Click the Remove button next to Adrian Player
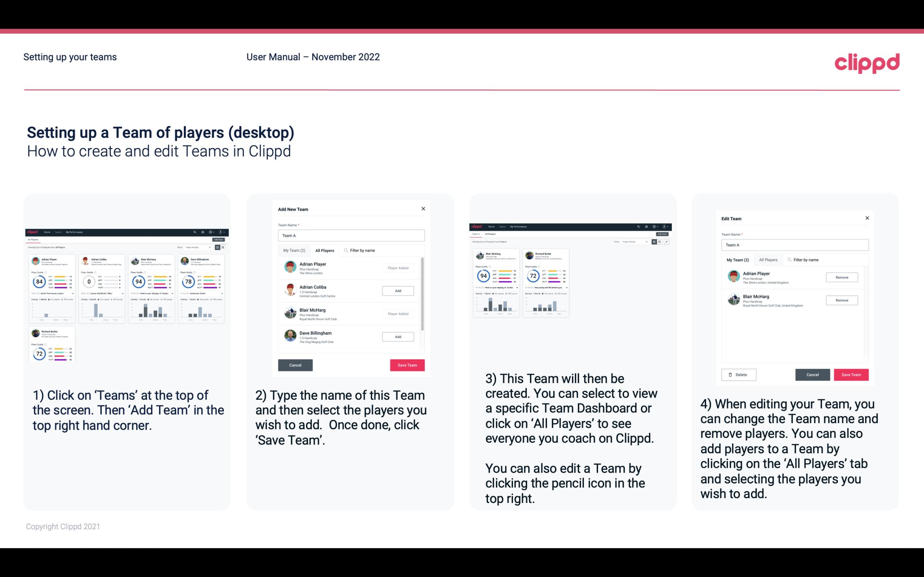This screenshot has width=924, height=577. pyautogui.click(x=841, y=278)
